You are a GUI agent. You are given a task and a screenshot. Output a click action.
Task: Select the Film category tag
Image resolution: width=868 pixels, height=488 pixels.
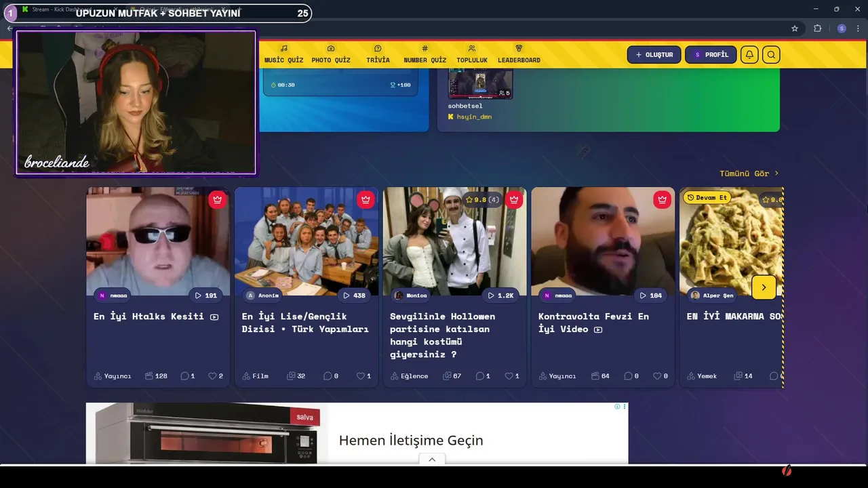[256, 375]
